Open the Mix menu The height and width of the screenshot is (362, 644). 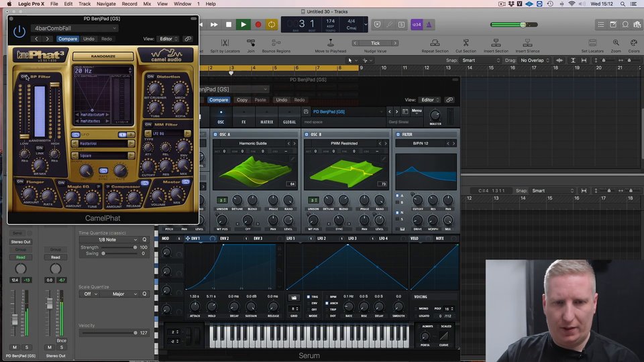click(147, 4)
